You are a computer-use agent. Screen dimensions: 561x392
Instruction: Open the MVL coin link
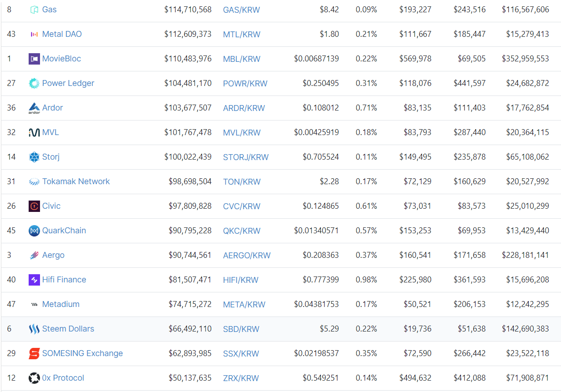pos(50,132)
